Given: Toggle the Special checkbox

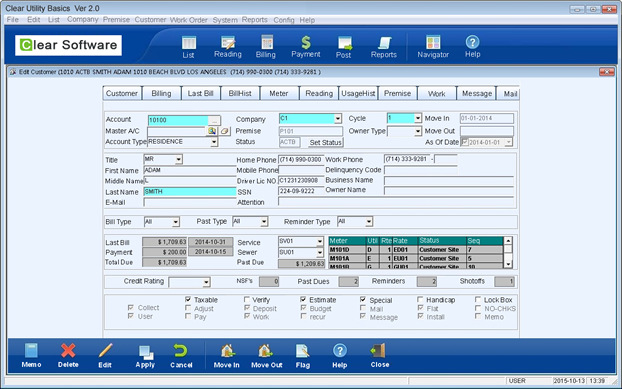Looking at the screenshot, I should point(363,299).
